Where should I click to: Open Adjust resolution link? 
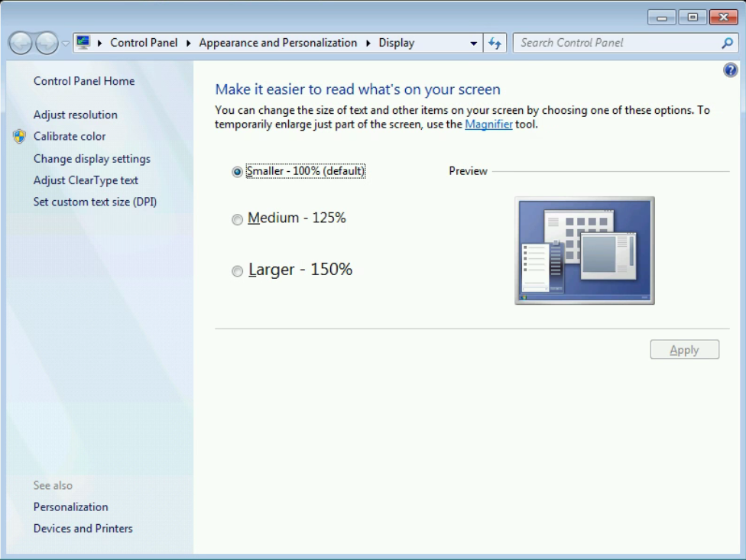tap(75, 115)
